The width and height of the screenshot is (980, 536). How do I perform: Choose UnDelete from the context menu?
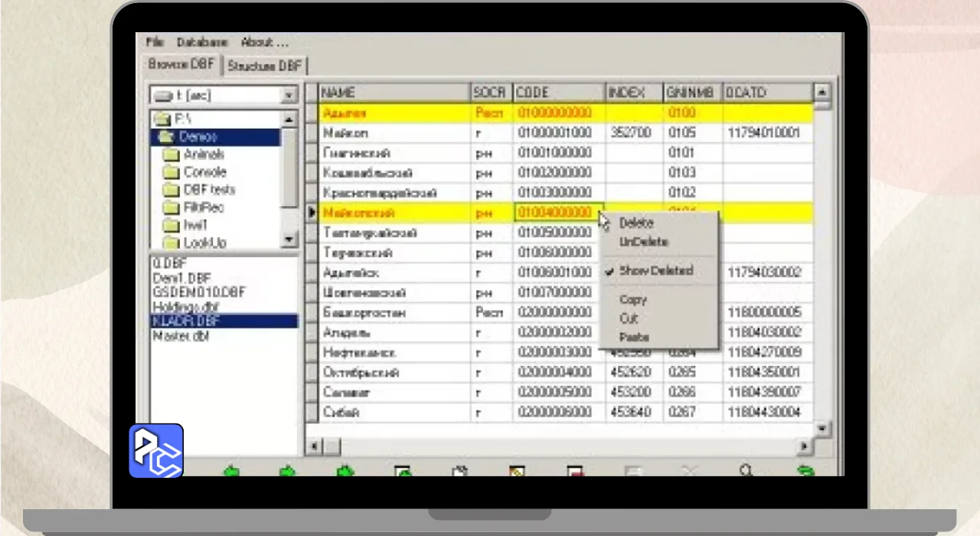643,242
